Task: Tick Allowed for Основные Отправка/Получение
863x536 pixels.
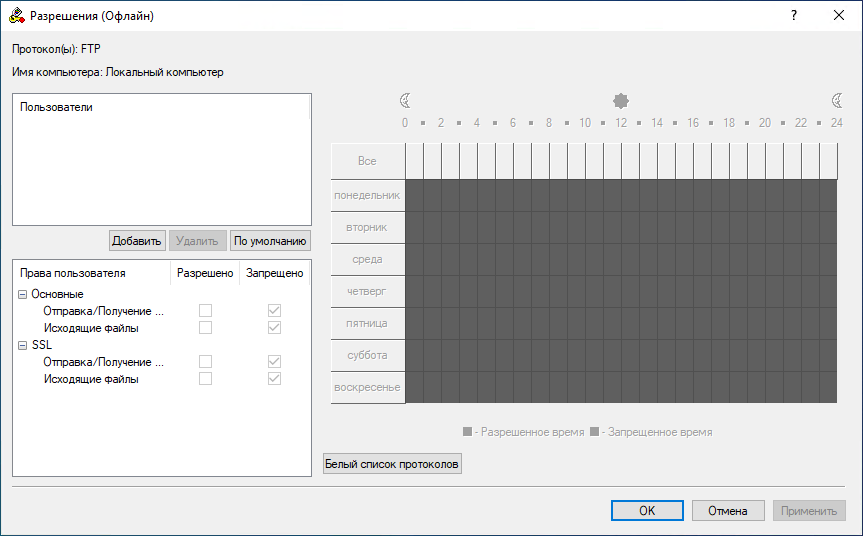Action: 205,310
